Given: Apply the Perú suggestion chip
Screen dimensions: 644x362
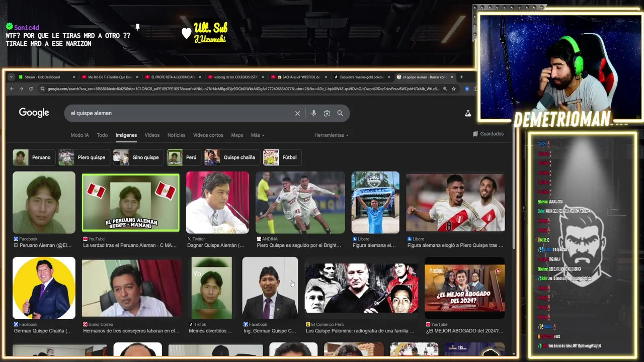Looking at the screenshot, I should tap(184, 157).
